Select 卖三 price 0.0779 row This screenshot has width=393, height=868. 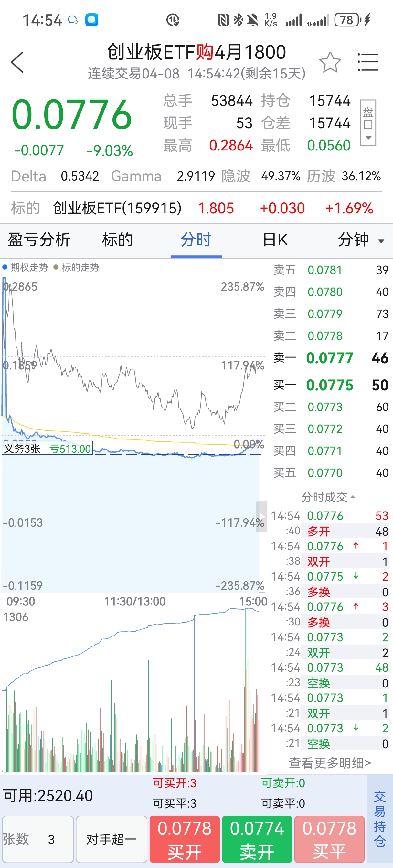point(330,314)
